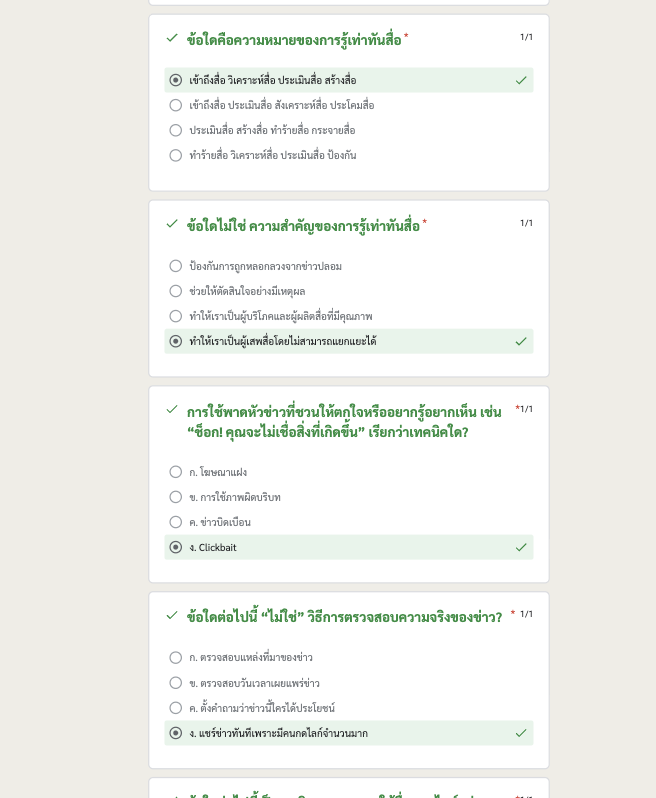Pick the radio option "ก. ตรวจสอบแหล่งที่มาของข่าว"
Image resolution: width=656 pixels, height=798 pixels.
[176, 657]
